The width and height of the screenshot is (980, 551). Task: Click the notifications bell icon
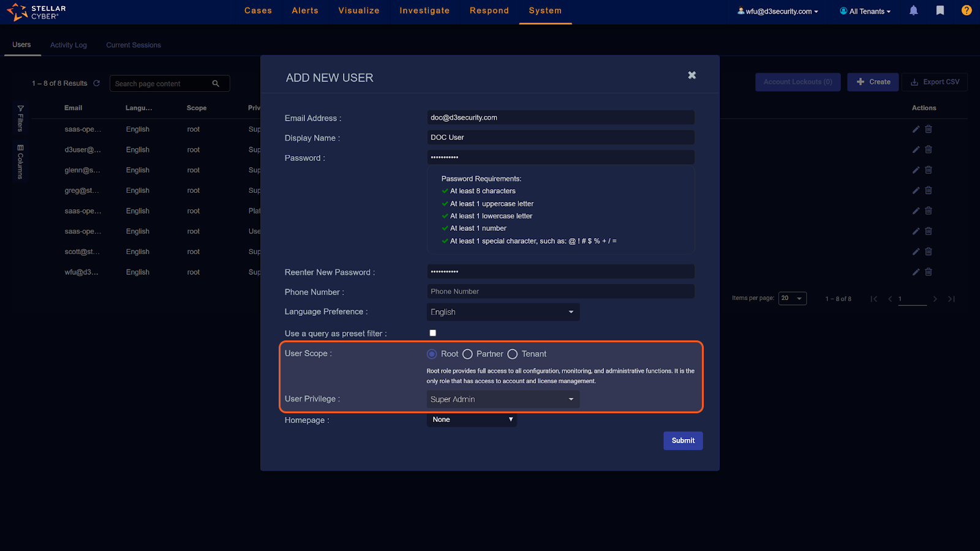tap(913, 10)
